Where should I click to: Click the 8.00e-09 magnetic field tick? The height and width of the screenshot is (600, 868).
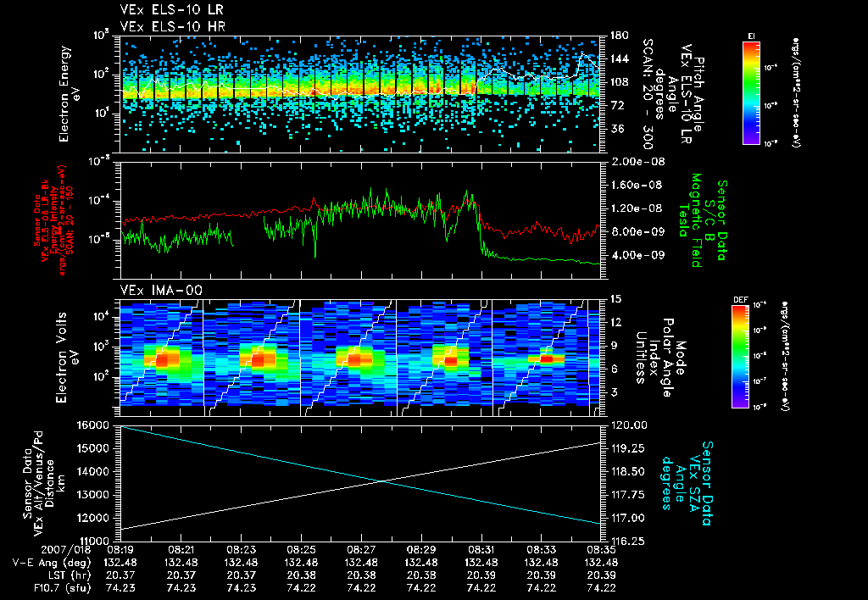(x=637, y=231)
